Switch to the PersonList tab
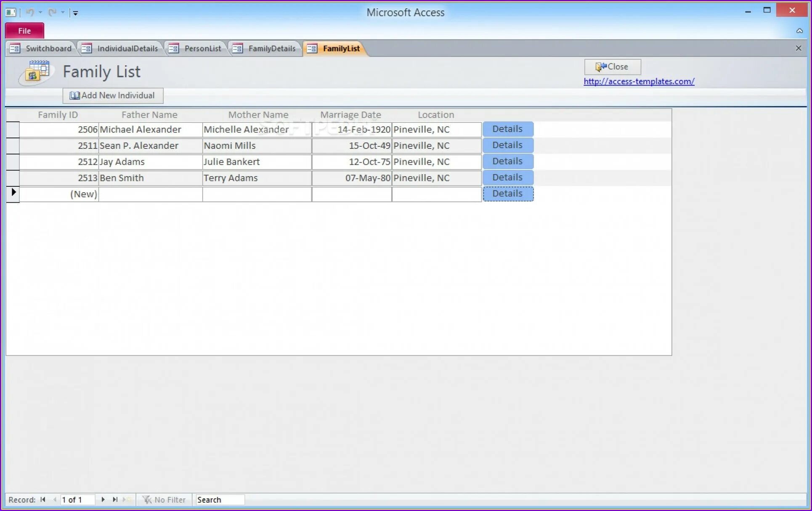 tap(195, 48)
